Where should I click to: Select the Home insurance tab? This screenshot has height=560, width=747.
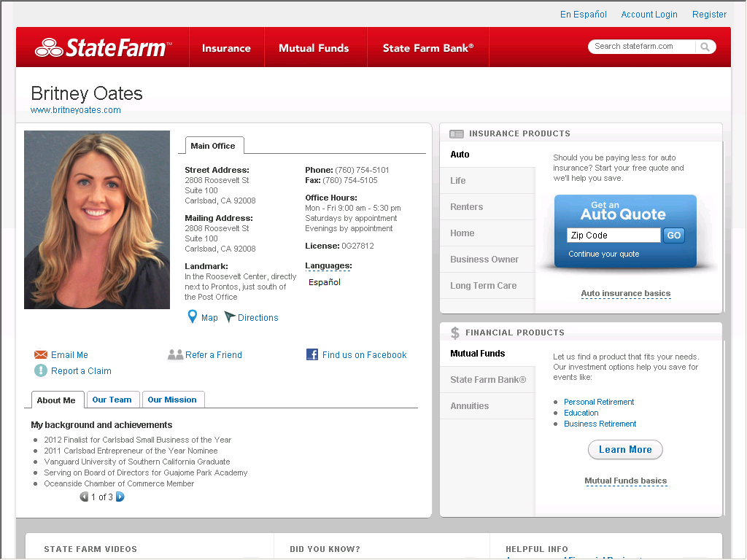[488, 233]
